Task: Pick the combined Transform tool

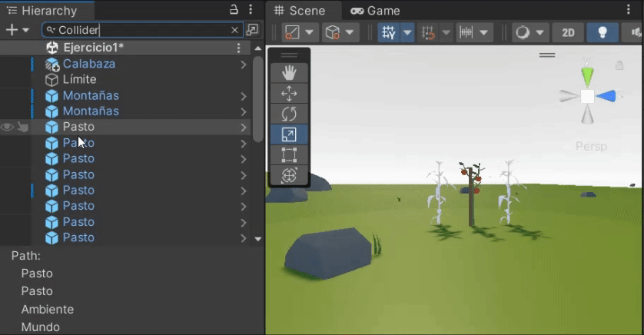Action: tap(289, 175)
